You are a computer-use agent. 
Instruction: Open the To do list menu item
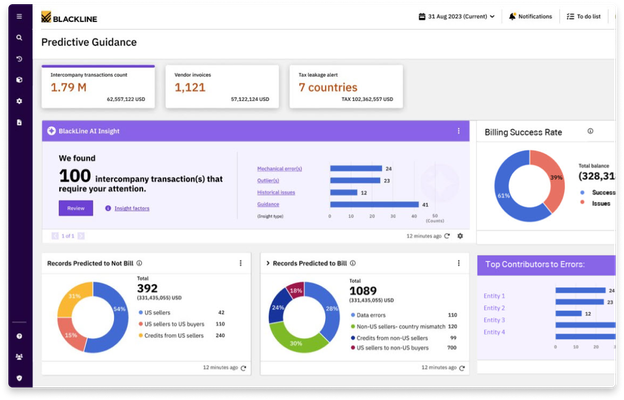[583, 16]
